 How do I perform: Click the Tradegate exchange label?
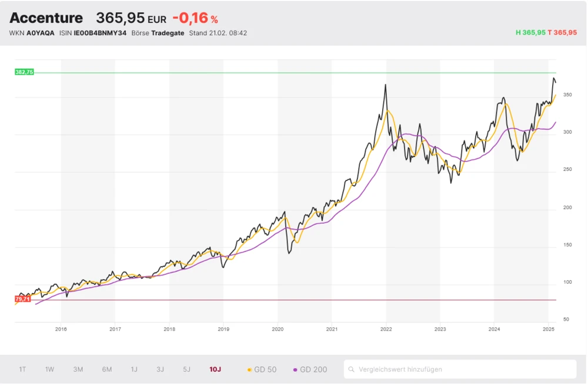click(168, 33)
